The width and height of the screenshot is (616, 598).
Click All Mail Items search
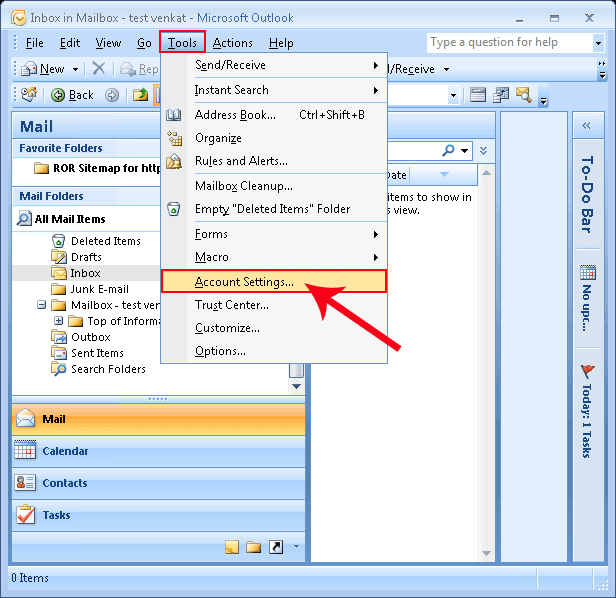tap(61, 219)
